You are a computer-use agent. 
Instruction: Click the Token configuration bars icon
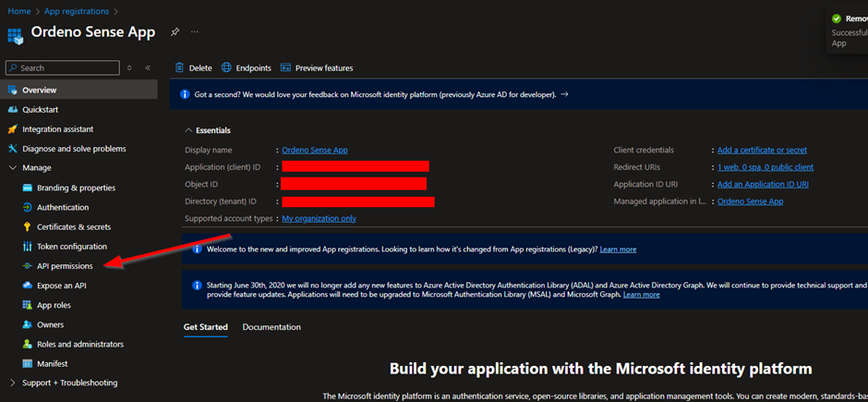(x=27, y=247)
